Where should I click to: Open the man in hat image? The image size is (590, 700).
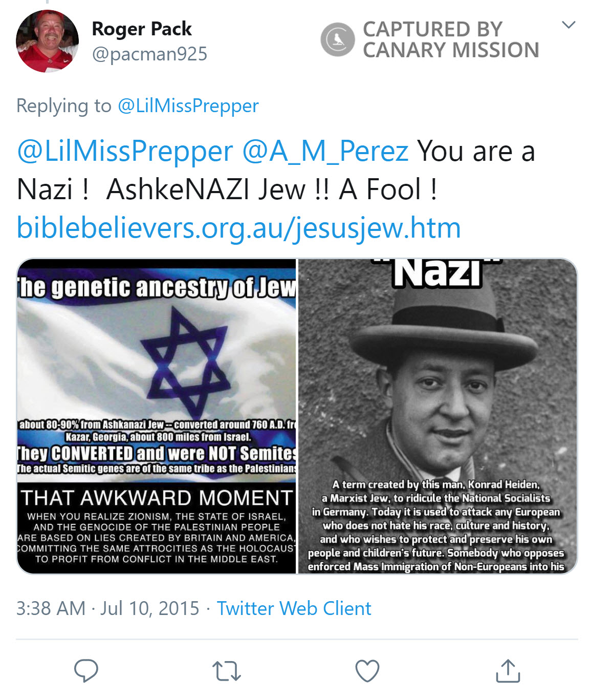(438, 416)
